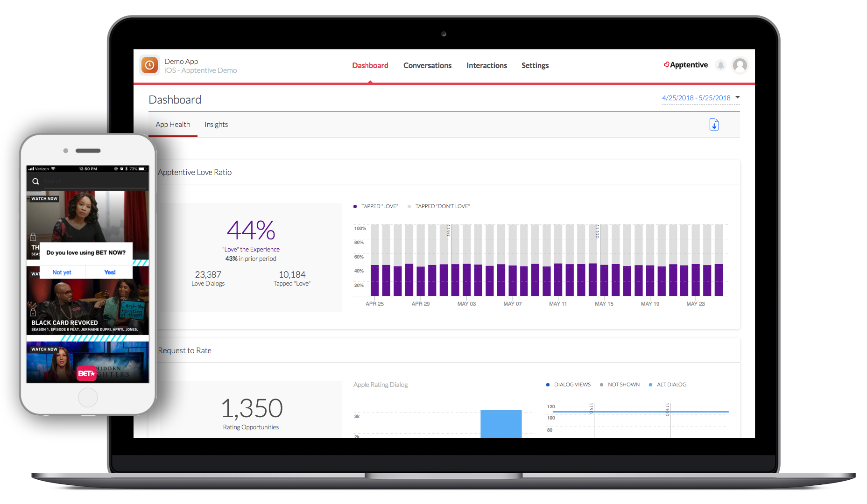This screenshot has height=504, width=867.
Task: Click the APR 25 purple bar
Action: pos(375,280)
